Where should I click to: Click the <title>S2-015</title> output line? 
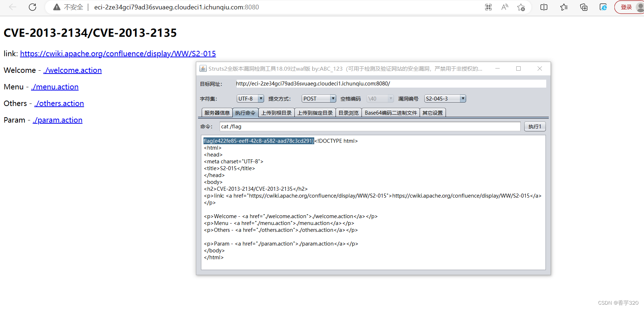point(229,168)
